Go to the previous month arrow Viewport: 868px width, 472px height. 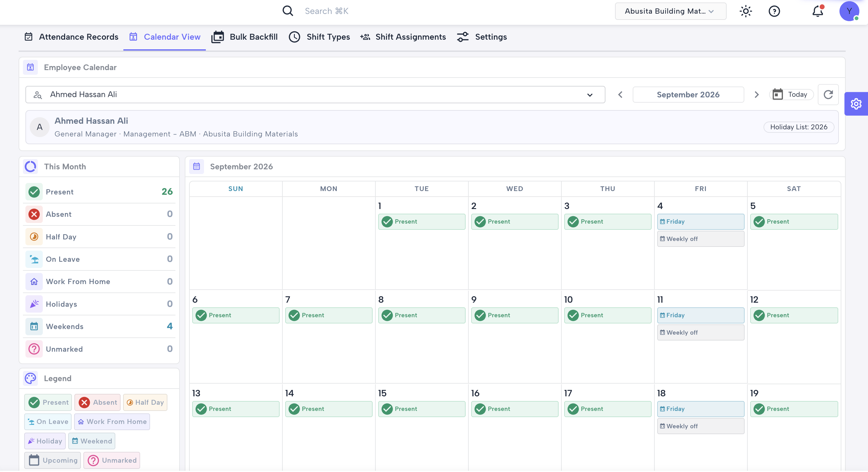click(x=620, y=95)
